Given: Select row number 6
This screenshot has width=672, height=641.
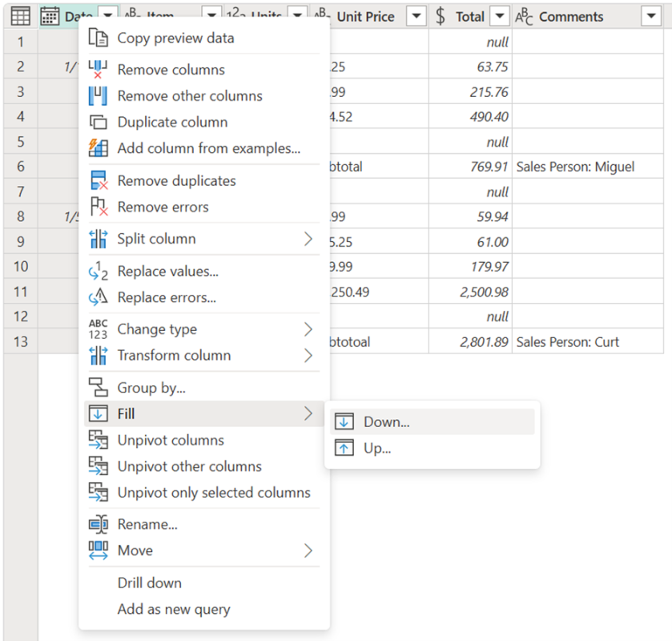Looking at the screenshot, I should tap(20, 166).
